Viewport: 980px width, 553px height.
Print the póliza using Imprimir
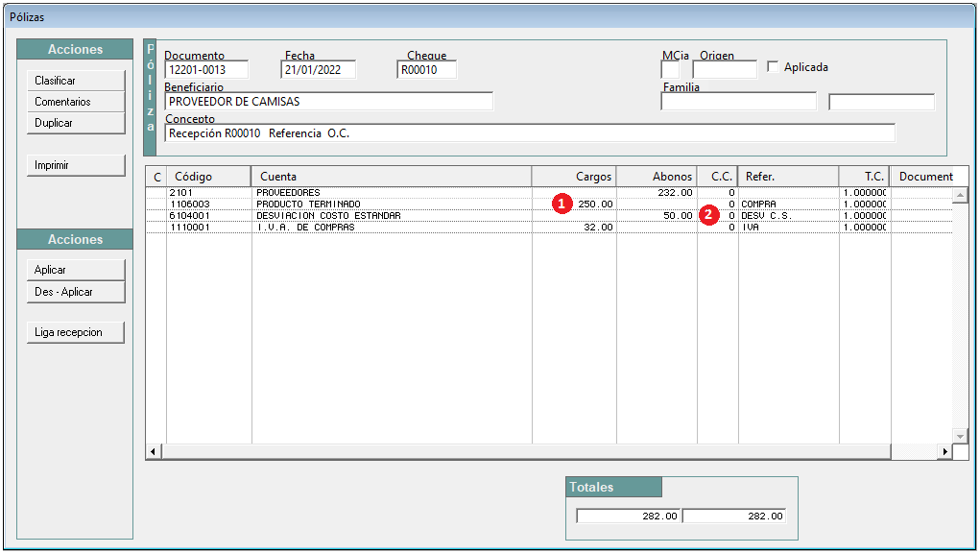tap(76, 165)
